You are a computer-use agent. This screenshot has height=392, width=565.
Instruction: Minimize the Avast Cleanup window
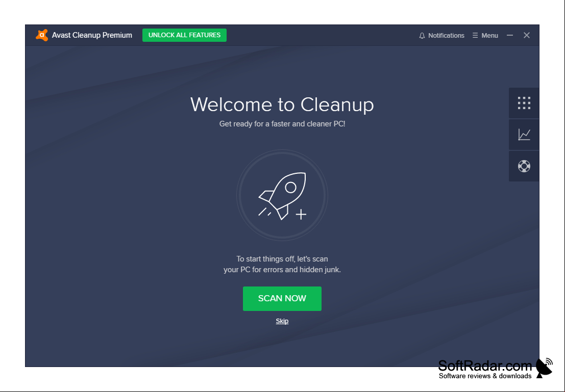[510, 35]
